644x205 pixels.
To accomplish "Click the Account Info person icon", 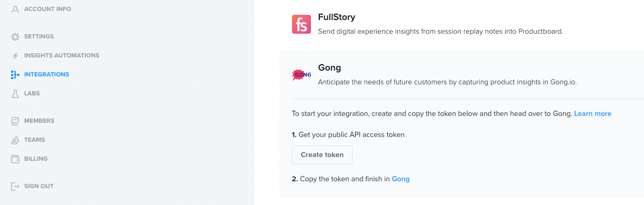I will [x=15, y=9].
